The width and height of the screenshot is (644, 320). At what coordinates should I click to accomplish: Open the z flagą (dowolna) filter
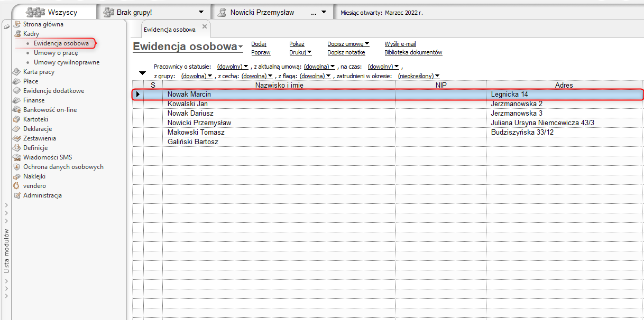coord(315,76)
